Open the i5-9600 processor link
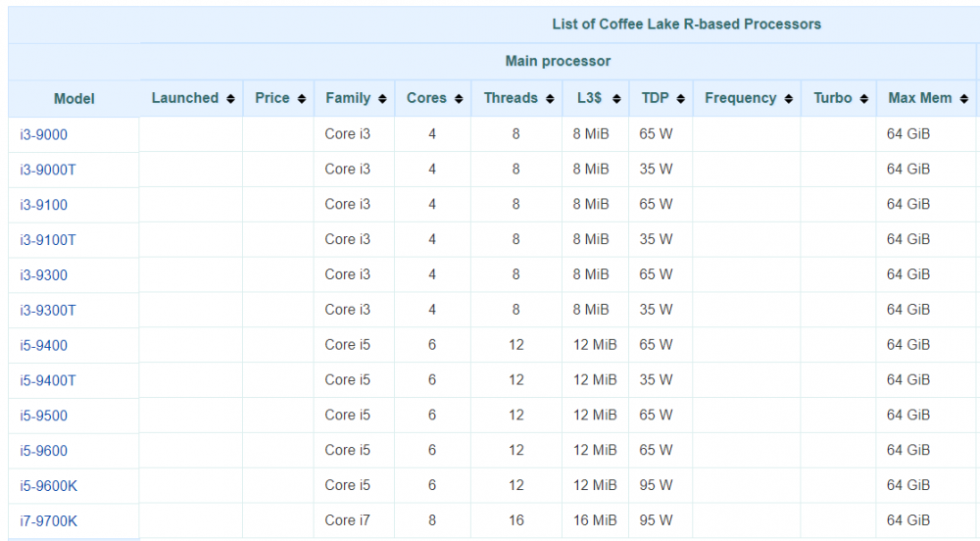 [44, 451]
